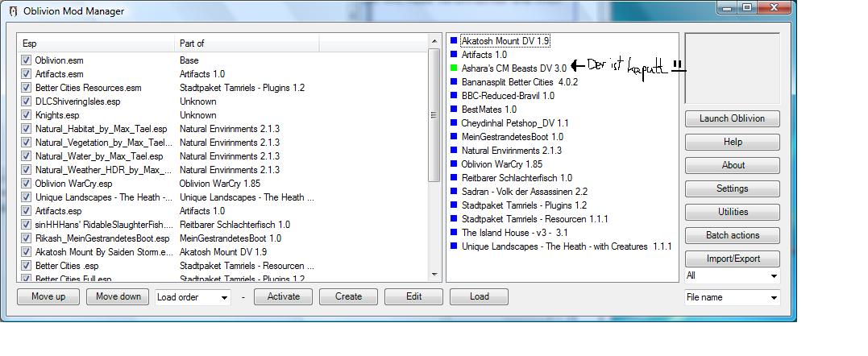Image resolution: width=868 pixels, height=356 pixels.
Task: Click blue square beside BBC-Reduced-Bravil 1.0
Action: click(x=454, y=96)
